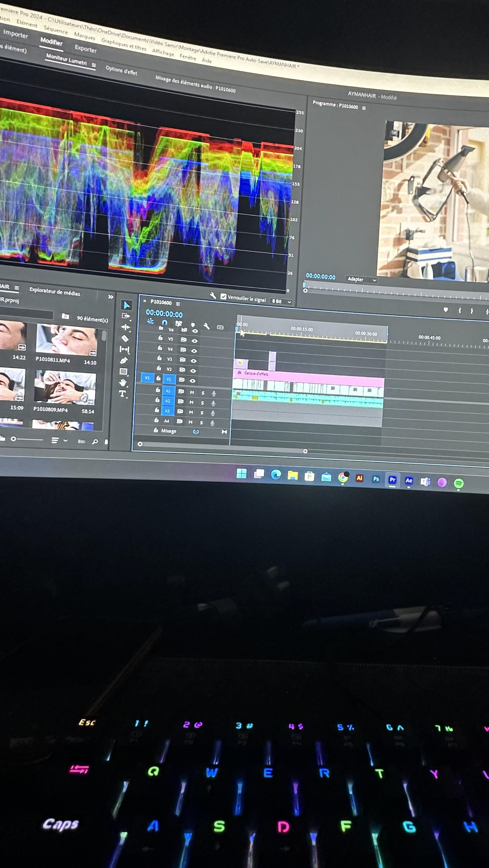Select the Razor tool
Screen dimensions: 489x868
[125, 338]
